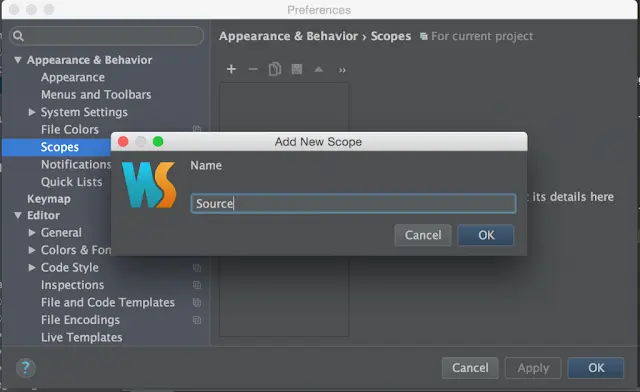640x392 pixels.
Task: Click the preferences search box
Action: 107,36
